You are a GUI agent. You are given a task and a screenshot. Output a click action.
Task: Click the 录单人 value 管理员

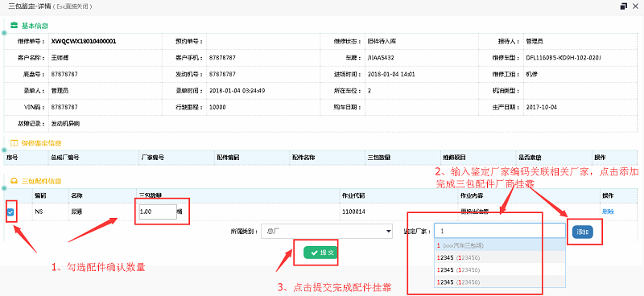coord(60,91)
